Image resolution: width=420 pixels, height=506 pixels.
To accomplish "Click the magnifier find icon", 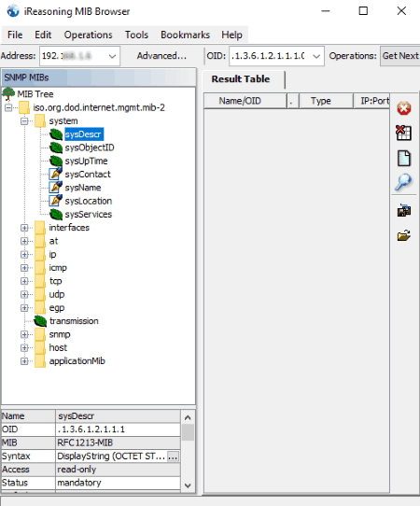I will point(403,182).
